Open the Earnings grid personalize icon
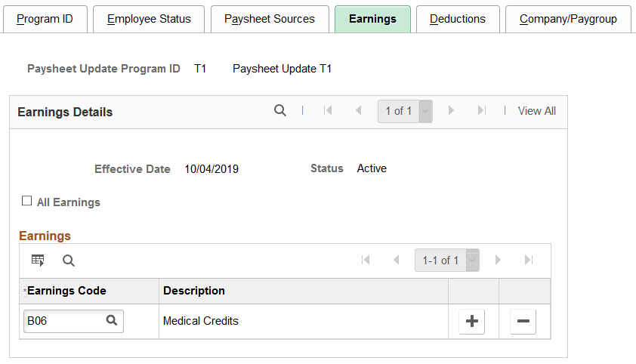 (38, 261)
